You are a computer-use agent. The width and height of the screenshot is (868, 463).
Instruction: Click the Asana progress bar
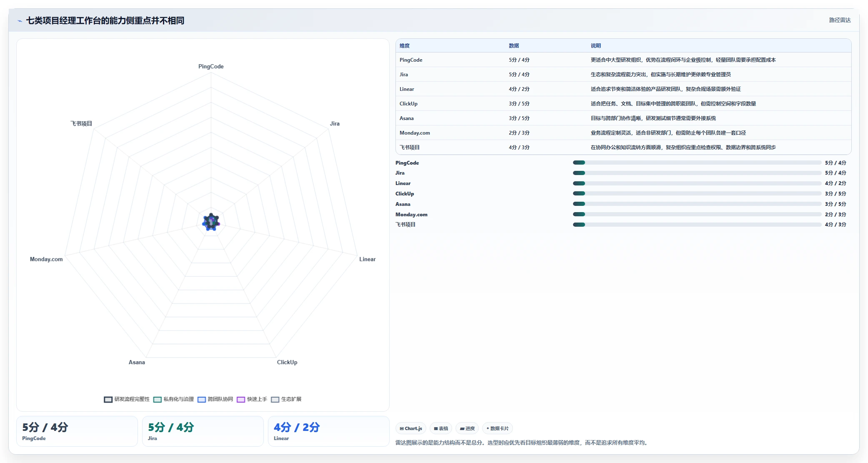click(697, 204)
